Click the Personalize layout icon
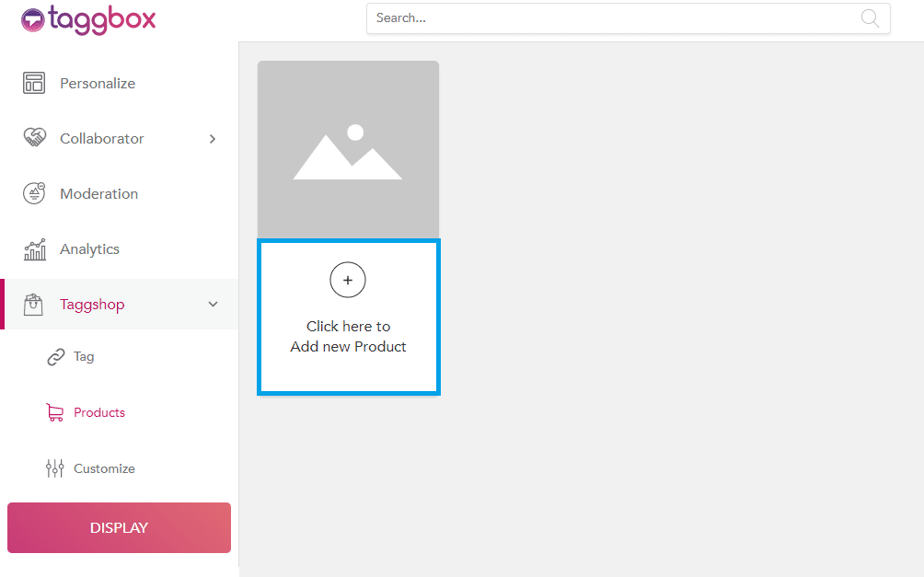Image resolution: width=924 pixels, height=577 pixels. point(34,83)
